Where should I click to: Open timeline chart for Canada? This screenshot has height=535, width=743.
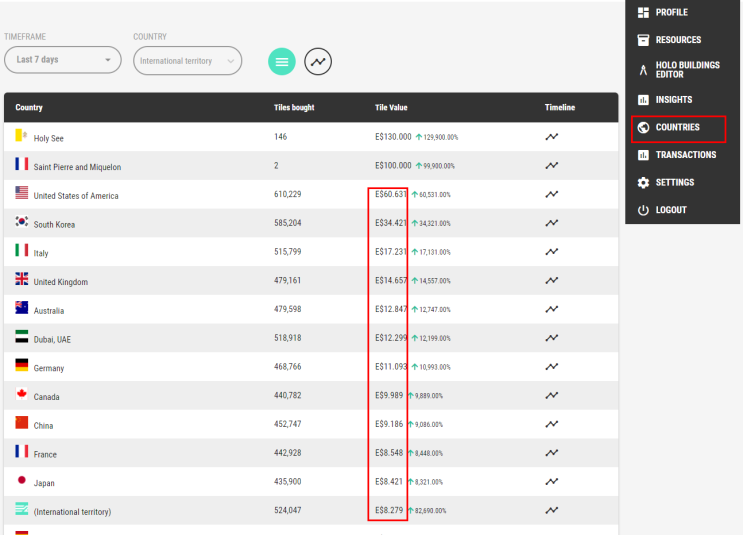pos(552,395)
